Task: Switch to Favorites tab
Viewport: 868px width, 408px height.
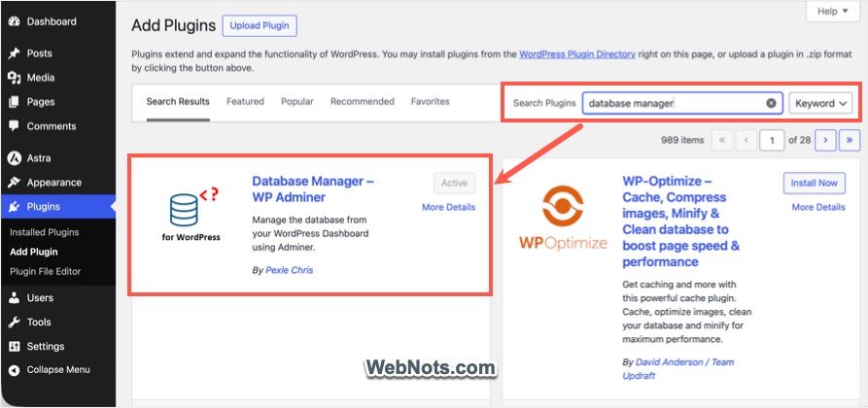Action: click(x=431, y=102)
